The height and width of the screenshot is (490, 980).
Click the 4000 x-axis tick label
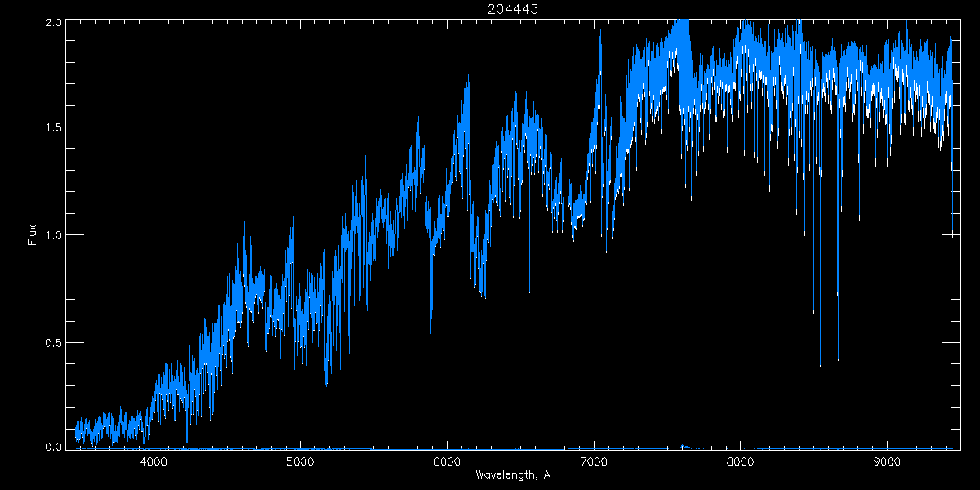tap(154, 461)
